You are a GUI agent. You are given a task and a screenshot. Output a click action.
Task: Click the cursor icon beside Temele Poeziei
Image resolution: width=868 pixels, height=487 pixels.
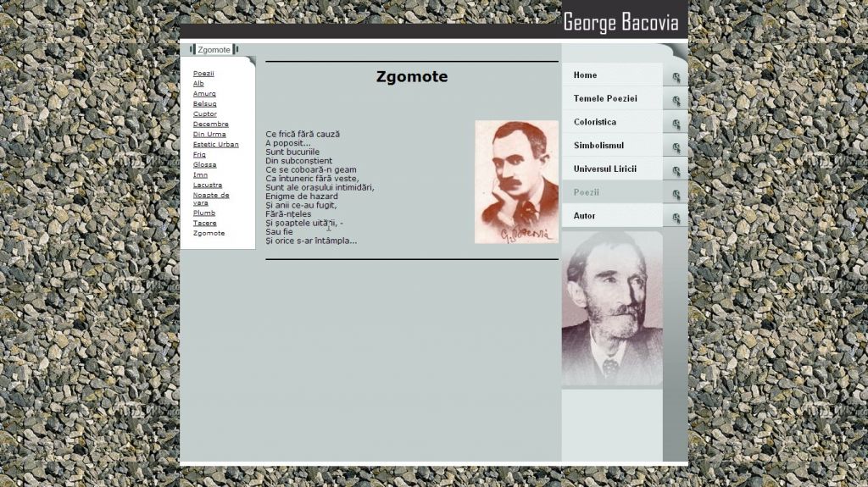tap(676, 101)
